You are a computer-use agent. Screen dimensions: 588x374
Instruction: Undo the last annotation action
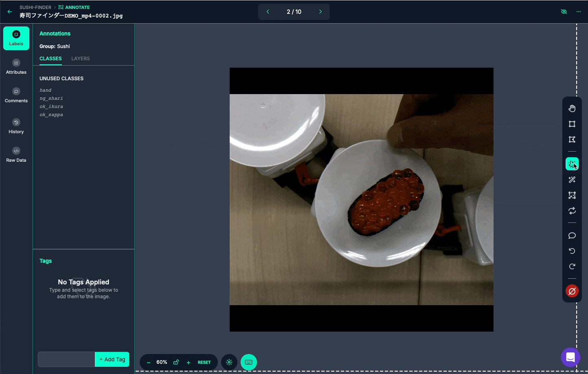click(572, 251)
